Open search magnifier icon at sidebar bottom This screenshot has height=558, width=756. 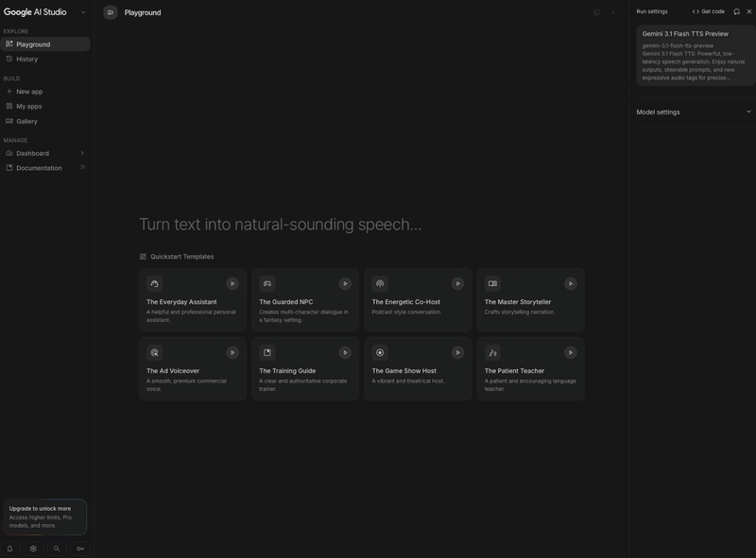coord(57,549)
